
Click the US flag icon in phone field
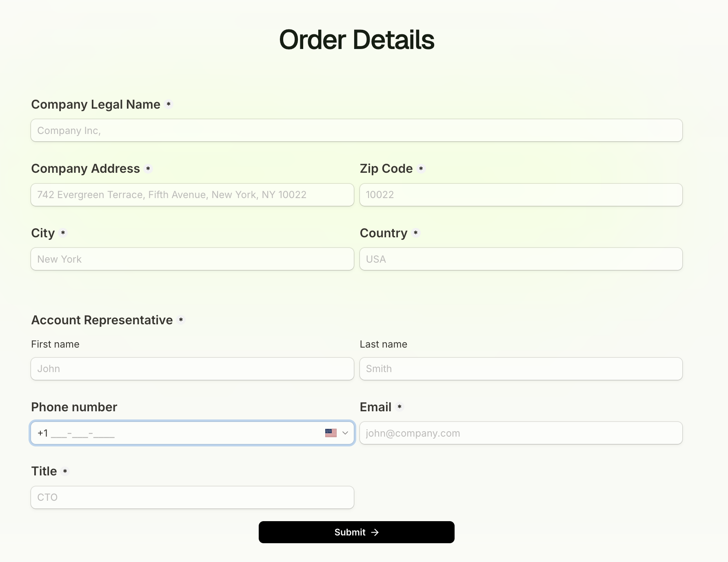click(331, 433)
